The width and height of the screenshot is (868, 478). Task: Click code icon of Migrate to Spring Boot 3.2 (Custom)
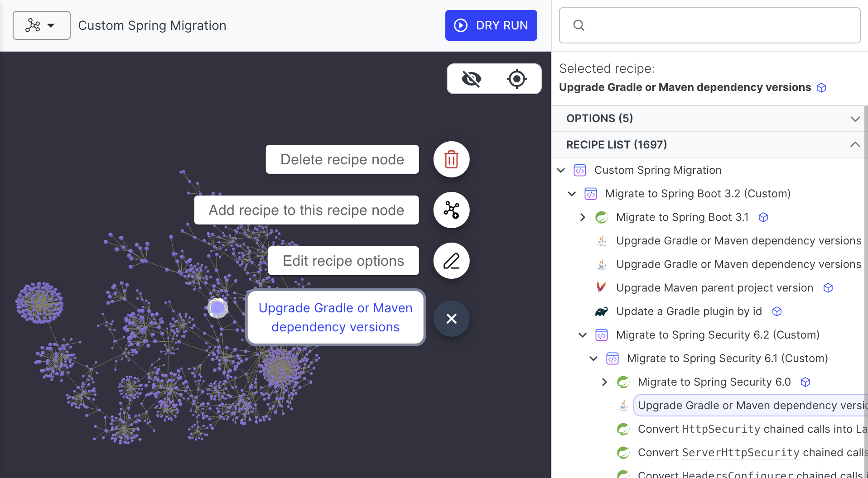click(x=591, y=194)
